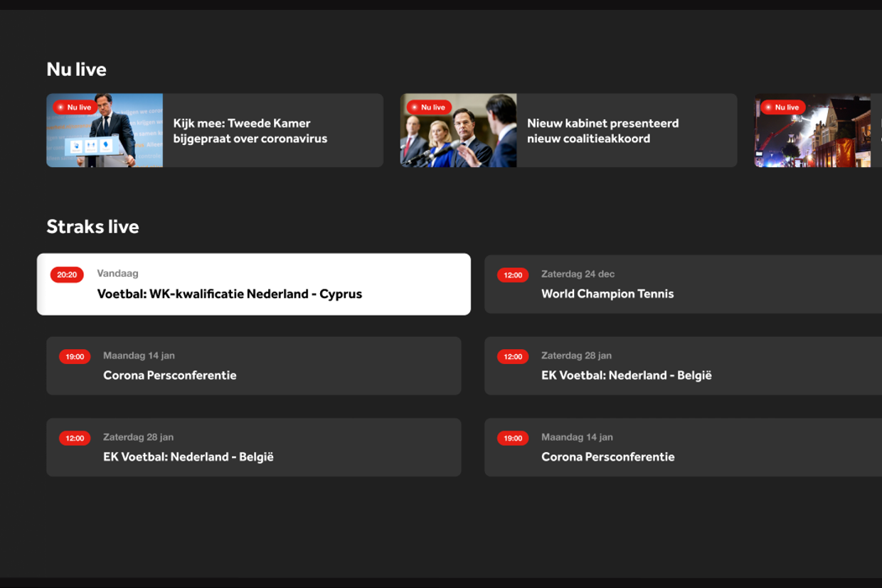Open 'Nieuw kabinet presenteerd nieuw coalitieakkoord' stream
Image resolution: width=882 pixels, height=588 pixels.
(x=602, y=131)
